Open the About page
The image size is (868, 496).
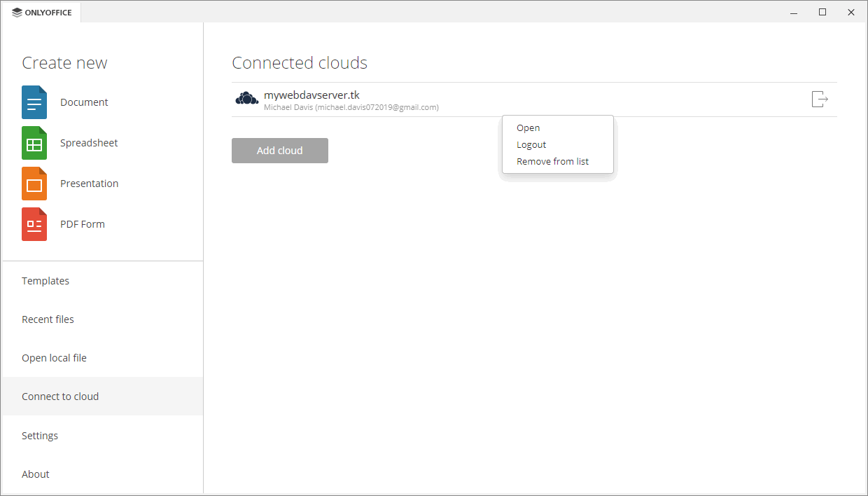click(35, 474)
